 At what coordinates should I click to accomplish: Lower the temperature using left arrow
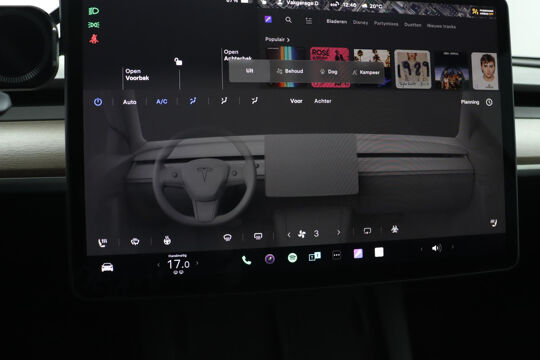click(158, 265)
